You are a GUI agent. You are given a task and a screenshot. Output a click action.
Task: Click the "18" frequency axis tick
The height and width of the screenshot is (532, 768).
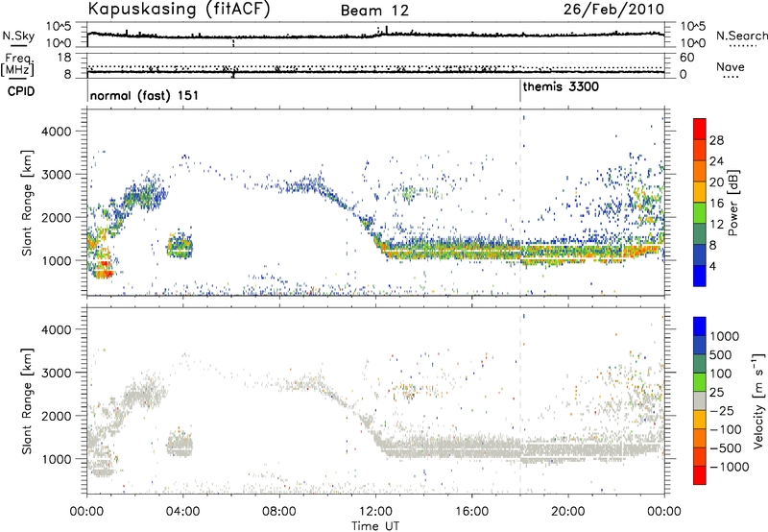click(x=64, y=58)
